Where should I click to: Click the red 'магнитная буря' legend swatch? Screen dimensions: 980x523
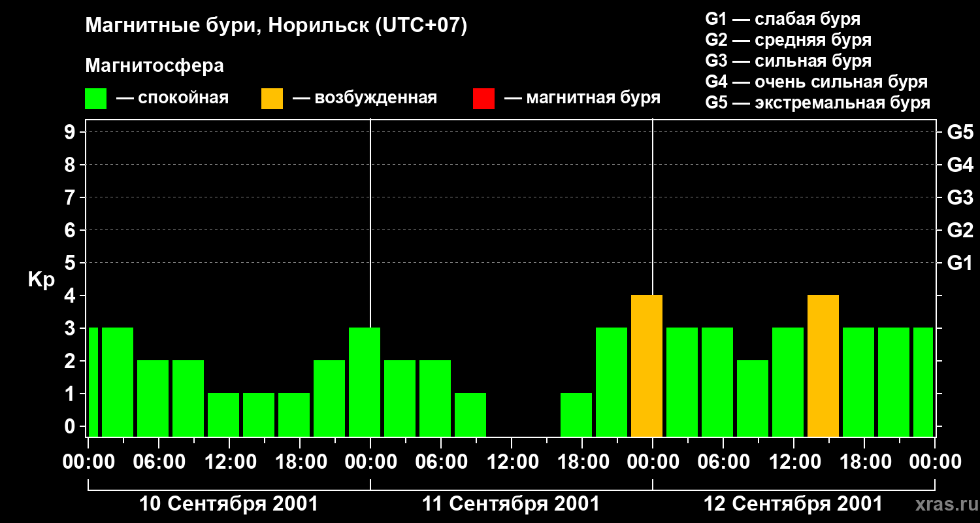tap(483, 99)
